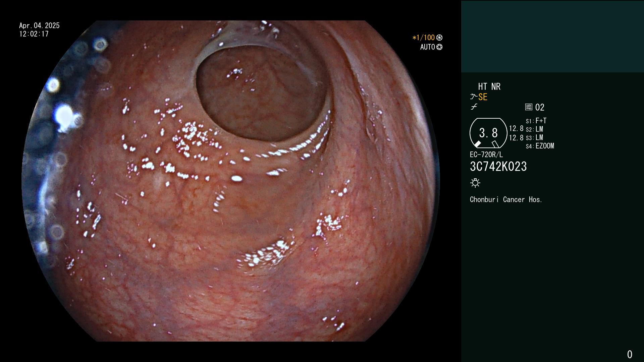Screen dimensions: 644x362
Task: Click the scope model EC-720R/L
Action: point(486,155)
